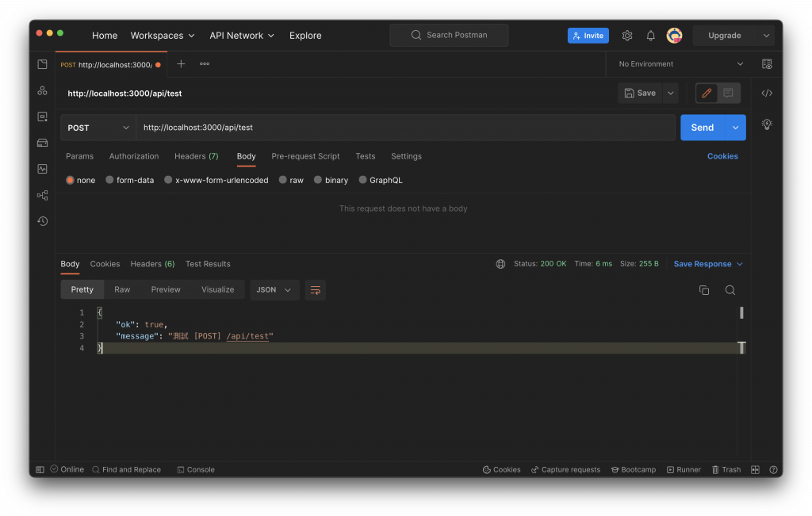Show notifications bell
The width and height of the screenshot is (812, 516).
click(x=650, y=35)
